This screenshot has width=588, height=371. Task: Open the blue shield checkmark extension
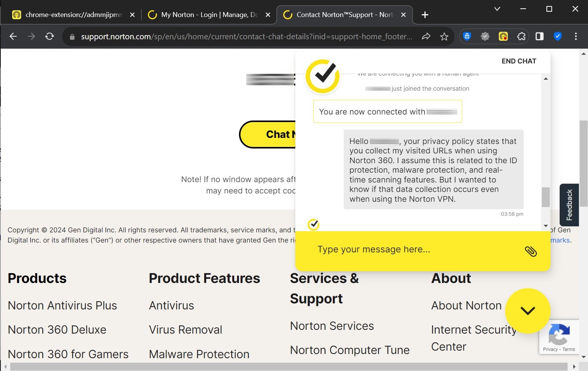[x=558, y=36]
